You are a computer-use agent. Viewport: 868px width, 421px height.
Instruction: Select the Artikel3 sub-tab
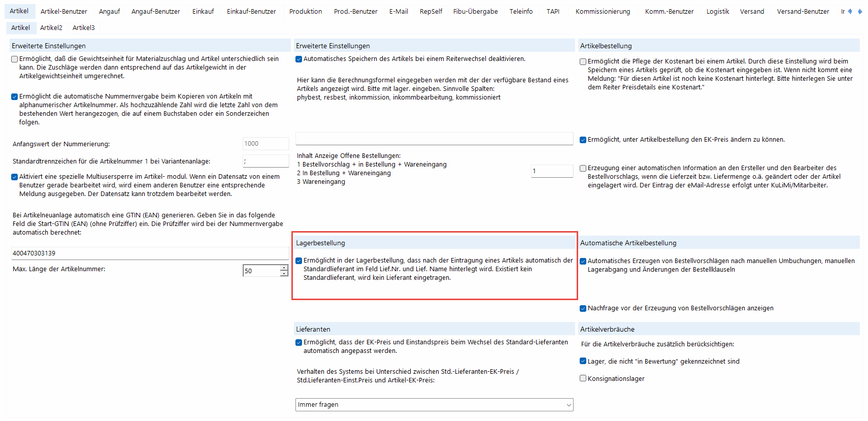pos(84,28)
